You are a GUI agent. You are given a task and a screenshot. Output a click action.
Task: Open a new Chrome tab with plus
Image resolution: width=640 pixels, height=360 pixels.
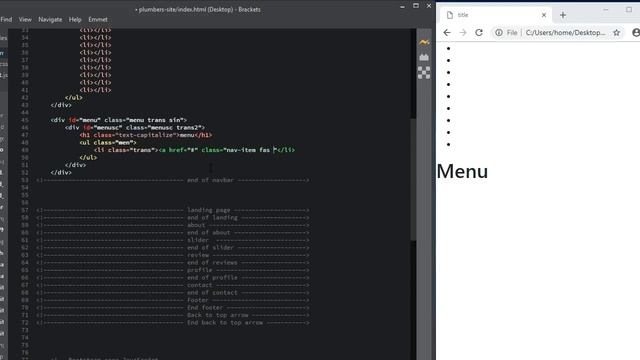563,15
